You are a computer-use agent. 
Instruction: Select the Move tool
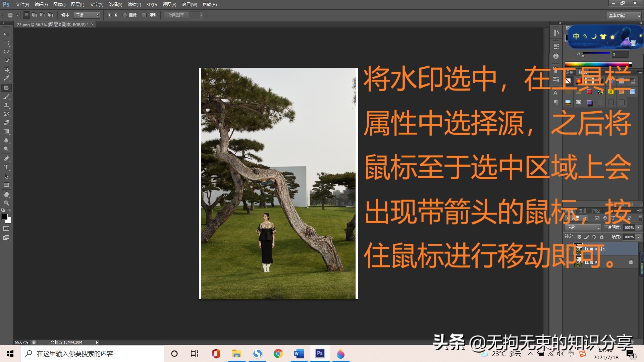tap(6, 34)
